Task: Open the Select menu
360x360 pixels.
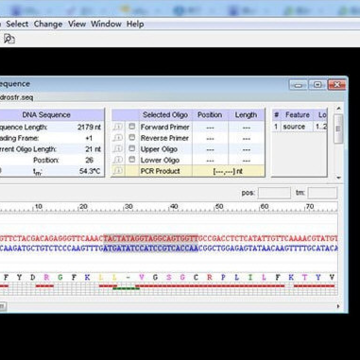Action: pos(17,24)
